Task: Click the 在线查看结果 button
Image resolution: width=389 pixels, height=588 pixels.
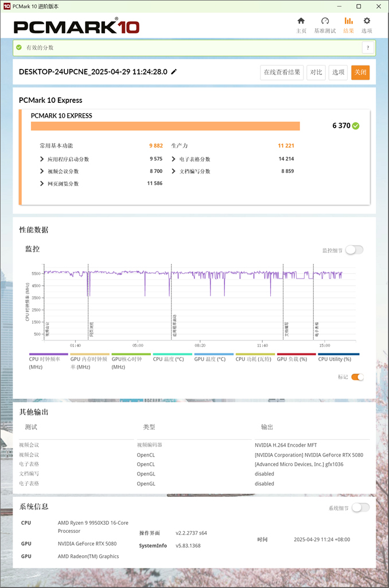Action: click(282, 72)
